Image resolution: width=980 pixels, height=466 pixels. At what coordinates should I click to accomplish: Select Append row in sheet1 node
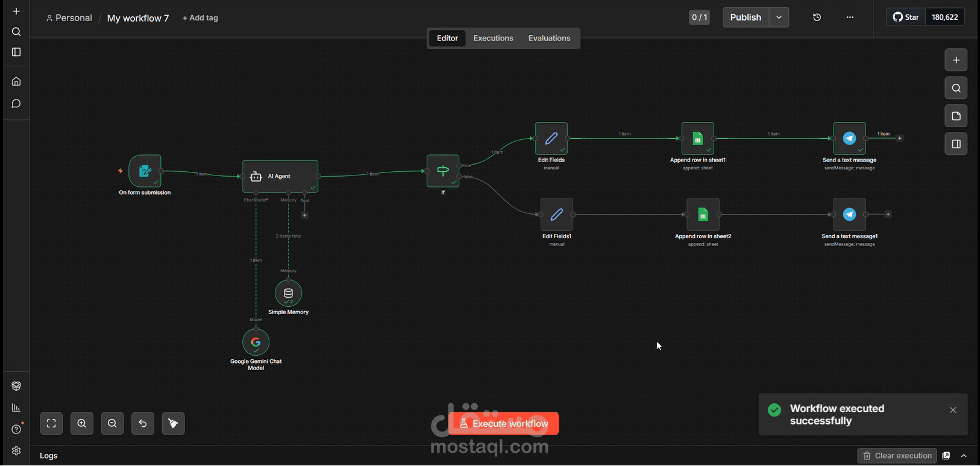tap(698, 139)
